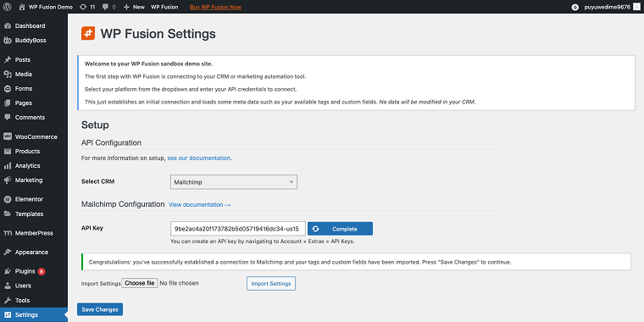The image size is (644, 322).
Task: Open the see our documentation link
Action: [x=199, y=158]
